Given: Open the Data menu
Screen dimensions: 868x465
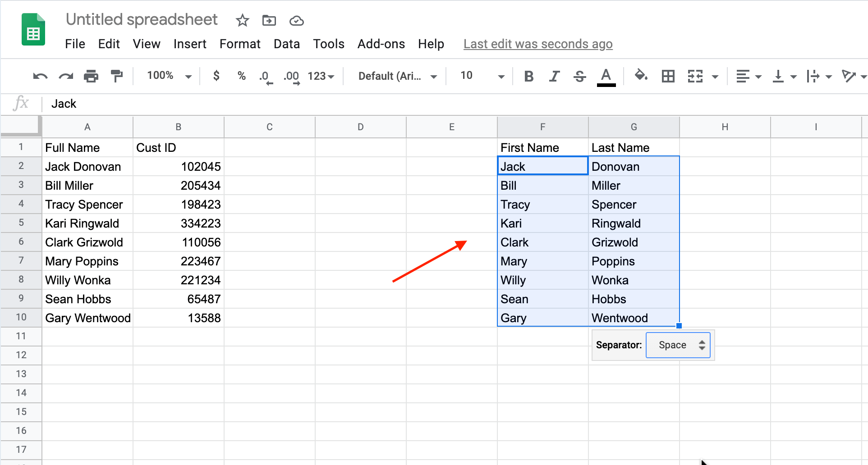Looking at the screenshot, I should pos(287,44).
